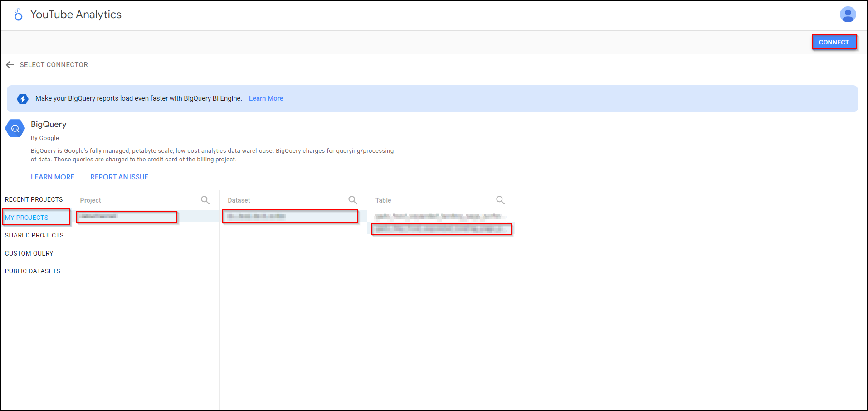Search datasets with the magnifier icon

click(353, 200)
